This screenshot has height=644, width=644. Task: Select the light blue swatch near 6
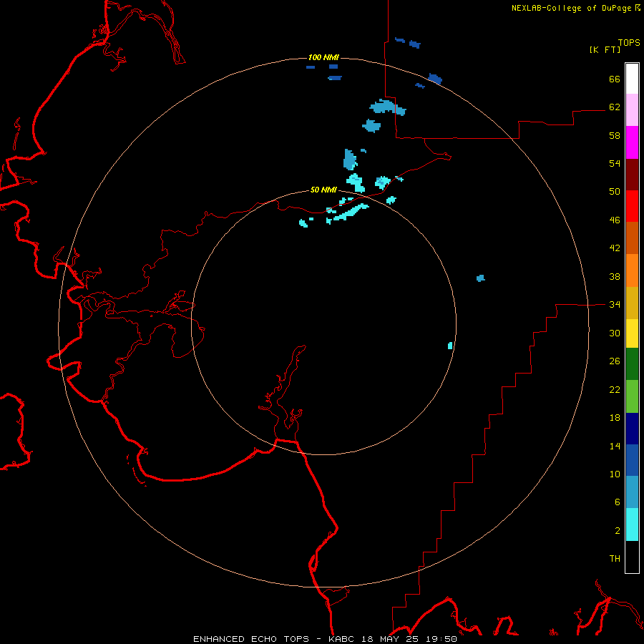pyautogui.click(x=632, y=492)
